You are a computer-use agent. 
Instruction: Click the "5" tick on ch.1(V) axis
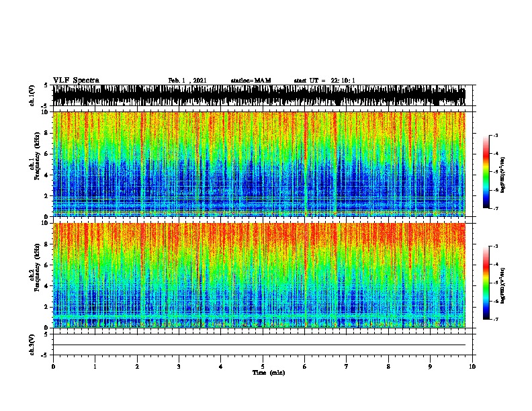[x=46, y=85]
